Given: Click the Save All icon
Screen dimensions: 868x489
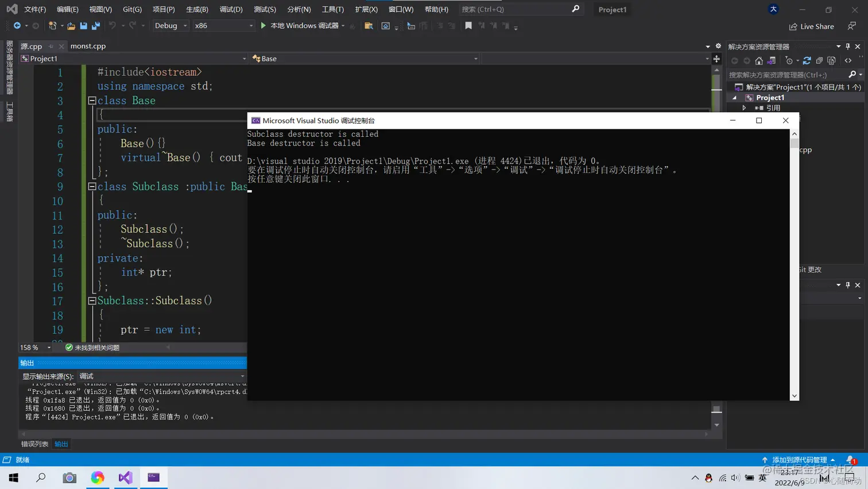Looking at the screenshot, I should (96, 26).
